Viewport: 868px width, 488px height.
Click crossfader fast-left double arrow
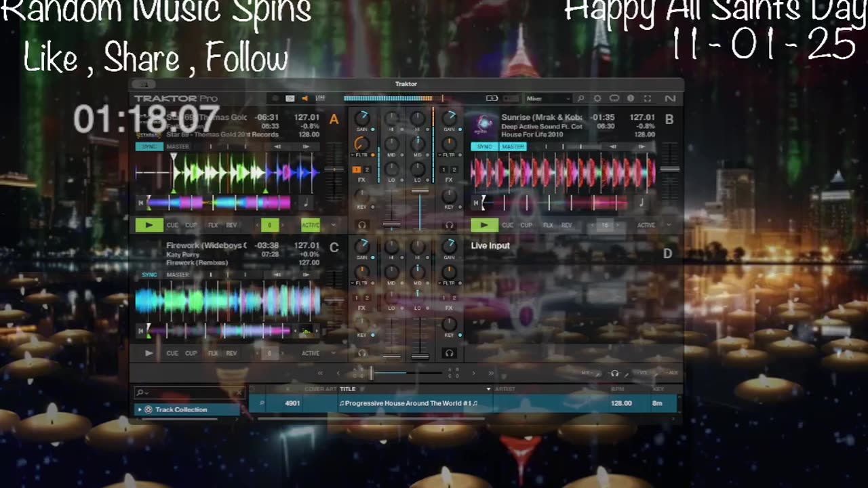[320, 373]
